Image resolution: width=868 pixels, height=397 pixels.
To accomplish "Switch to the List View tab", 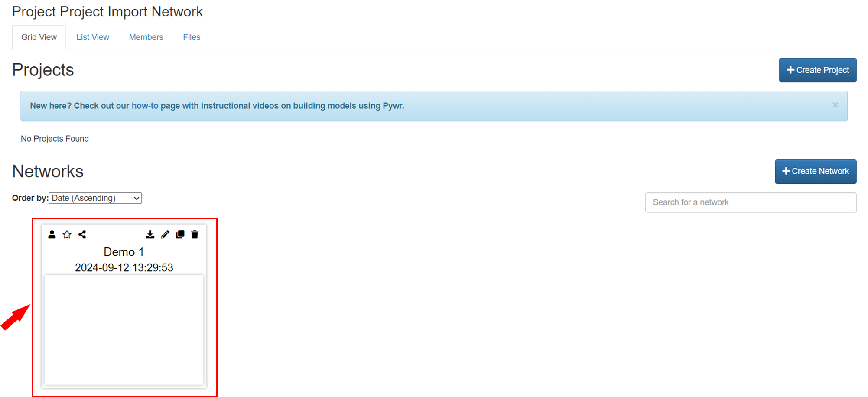I will click(93, 37).
